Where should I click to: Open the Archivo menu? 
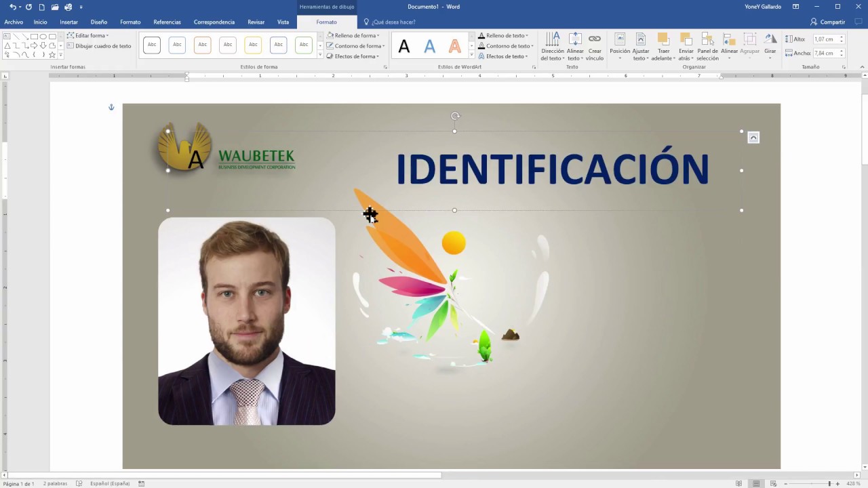(x=14, y=22)
